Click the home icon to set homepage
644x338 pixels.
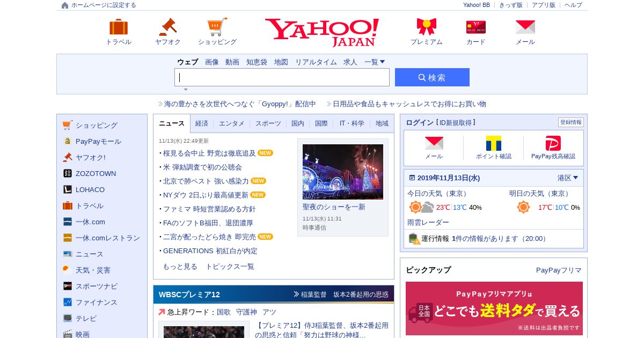tap(65, 5)
